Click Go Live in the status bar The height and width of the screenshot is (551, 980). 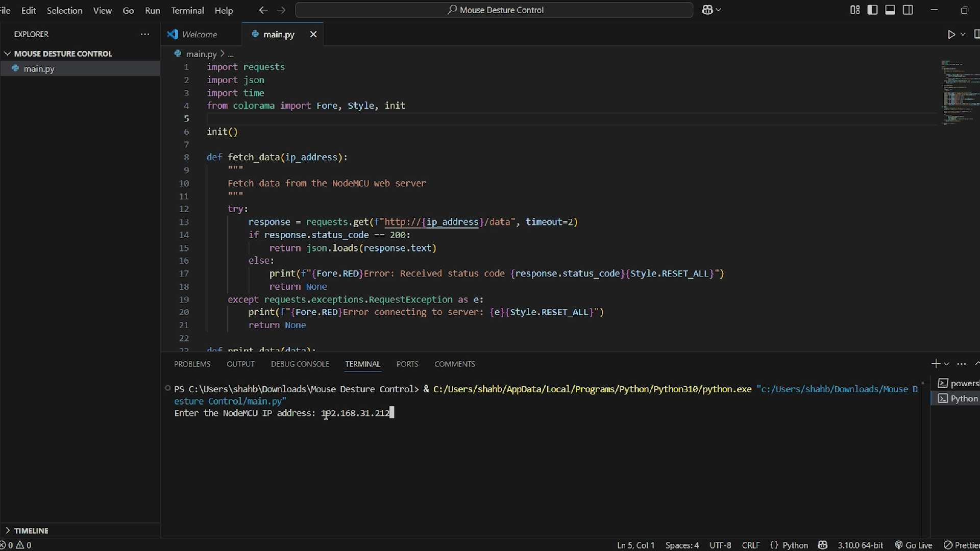point(914,545)
